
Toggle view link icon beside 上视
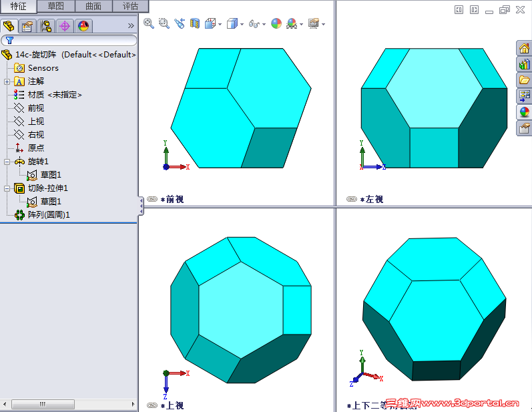click(x=152, y=405)
